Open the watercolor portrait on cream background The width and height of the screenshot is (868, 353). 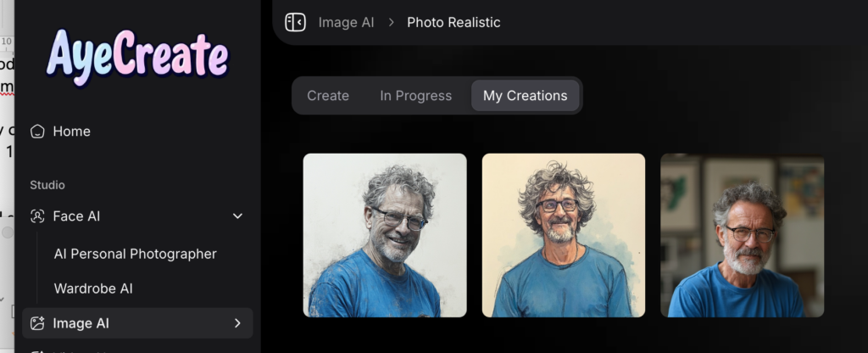[x=564, y=235]
